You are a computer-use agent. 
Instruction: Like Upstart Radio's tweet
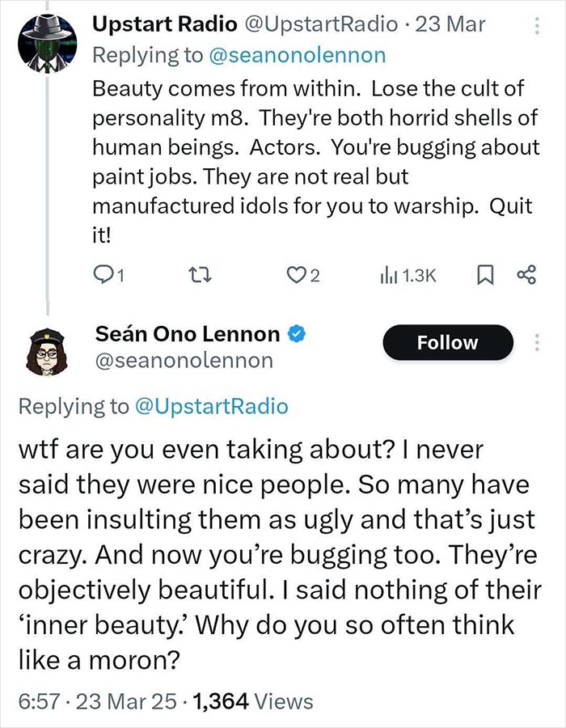point(295,275)
